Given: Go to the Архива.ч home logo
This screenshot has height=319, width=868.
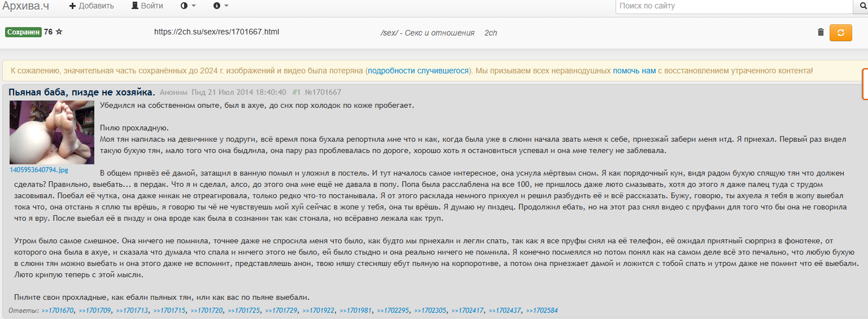Looking at the screenshot, I should pyautogui.click(x=26, y=6).
